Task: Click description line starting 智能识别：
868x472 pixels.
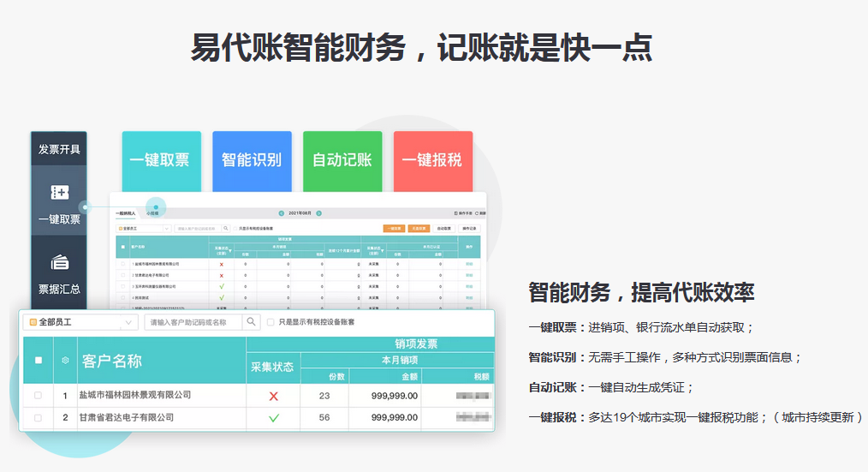Action: point(665,357)
